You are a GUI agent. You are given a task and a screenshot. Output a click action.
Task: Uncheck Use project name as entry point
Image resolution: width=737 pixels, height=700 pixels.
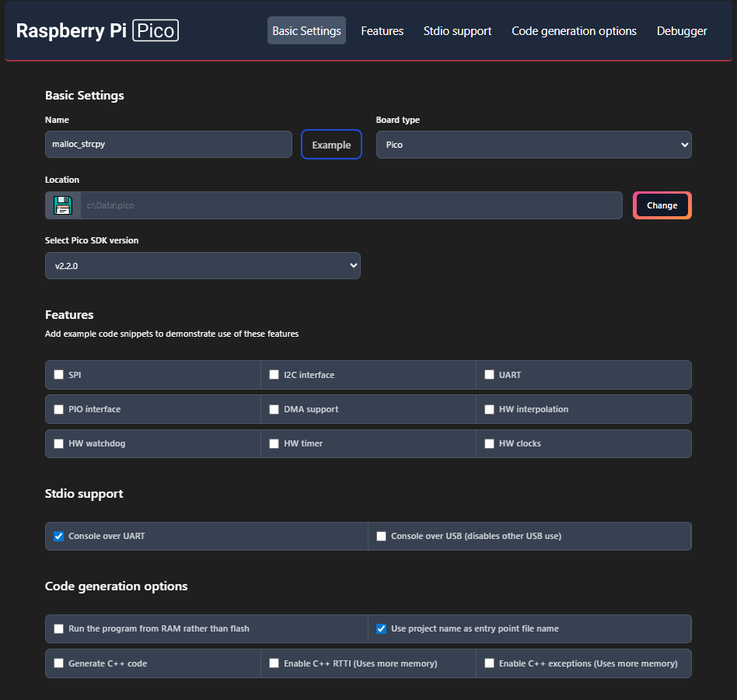(x=382, y=628)
